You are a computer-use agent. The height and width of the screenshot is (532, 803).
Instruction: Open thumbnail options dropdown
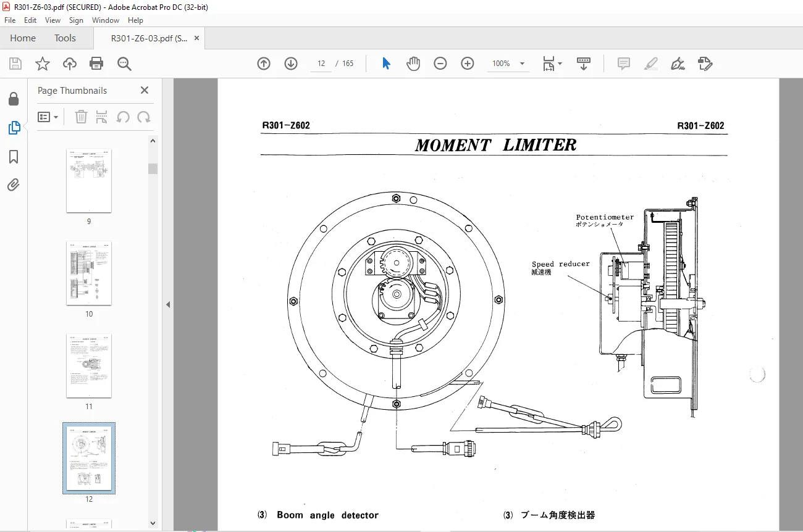point(48,117)
